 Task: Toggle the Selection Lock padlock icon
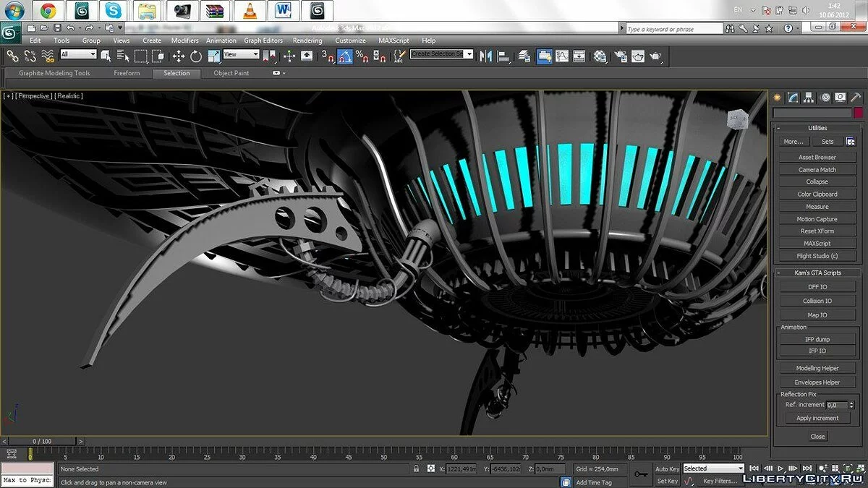point(416,468)
